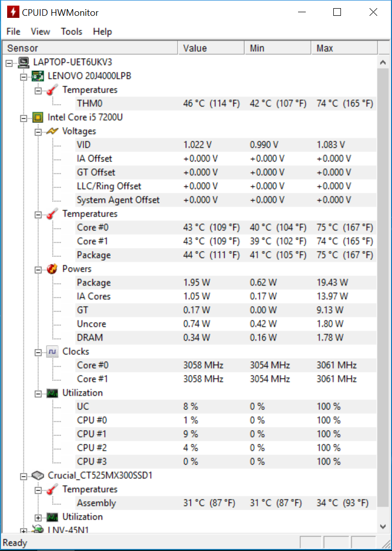Click the CPU chip icon beside Intel Core i5
392x551 pixels.
(38, 117)
